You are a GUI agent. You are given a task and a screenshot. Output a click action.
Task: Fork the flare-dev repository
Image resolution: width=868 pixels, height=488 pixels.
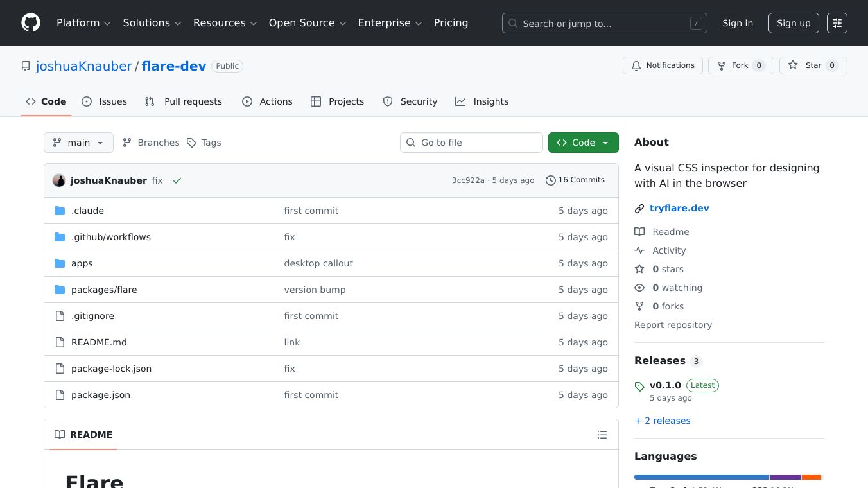coord(740,65)
